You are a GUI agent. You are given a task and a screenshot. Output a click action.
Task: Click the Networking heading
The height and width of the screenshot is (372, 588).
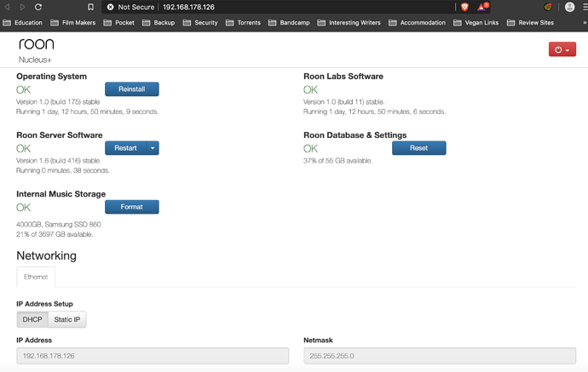tap(47, 255)
